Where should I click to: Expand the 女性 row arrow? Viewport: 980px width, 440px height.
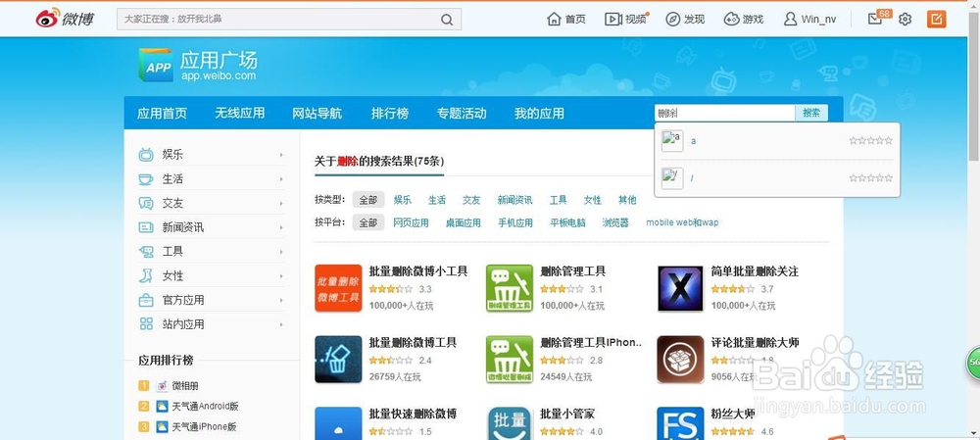coord(281,275)
